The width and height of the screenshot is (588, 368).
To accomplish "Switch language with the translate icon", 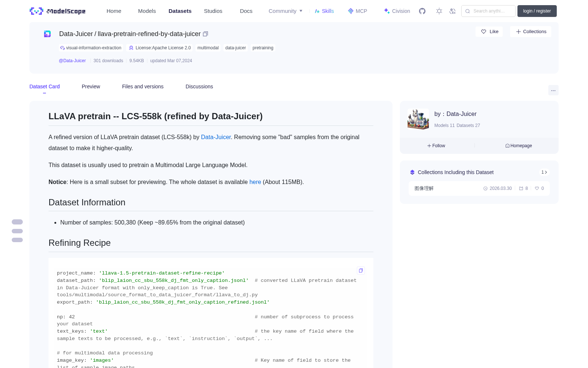I will pos(453,11).
